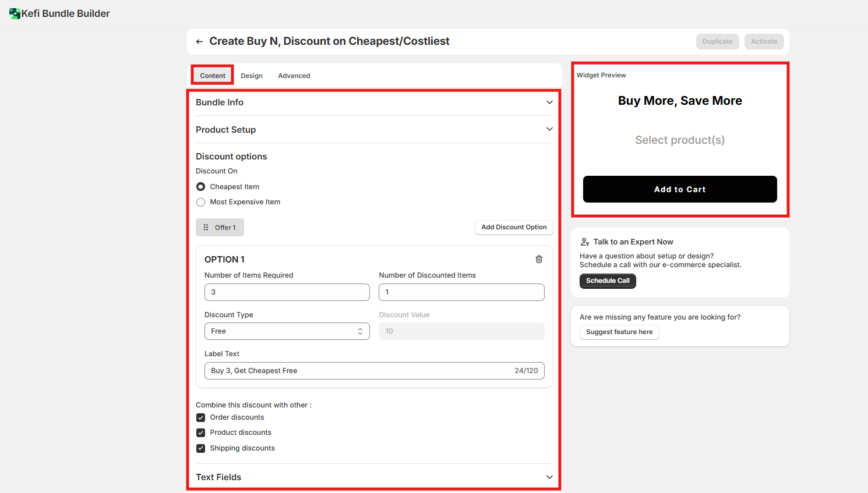Click the Add Discount Option button
The height and width of the screenshot is (493, 868).
[514, 228]
